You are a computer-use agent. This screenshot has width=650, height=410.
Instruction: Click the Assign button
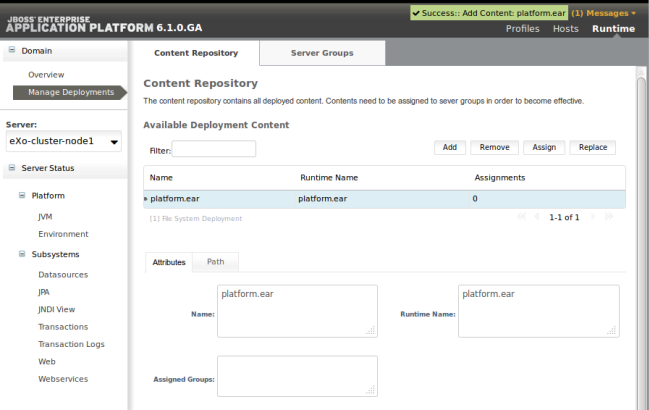(544, 147)
